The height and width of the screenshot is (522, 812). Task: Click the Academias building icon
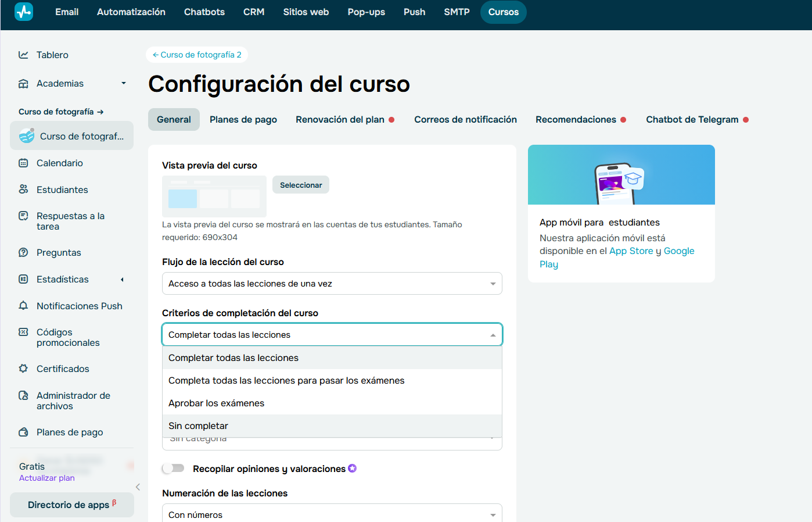pos(23,84)
